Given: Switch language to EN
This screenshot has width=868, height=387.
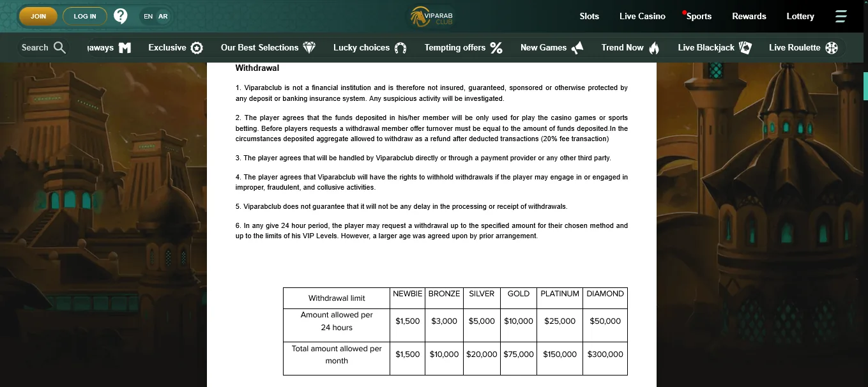Looking at the screenshot, I should pyautogui.click(x=148, y=16).
